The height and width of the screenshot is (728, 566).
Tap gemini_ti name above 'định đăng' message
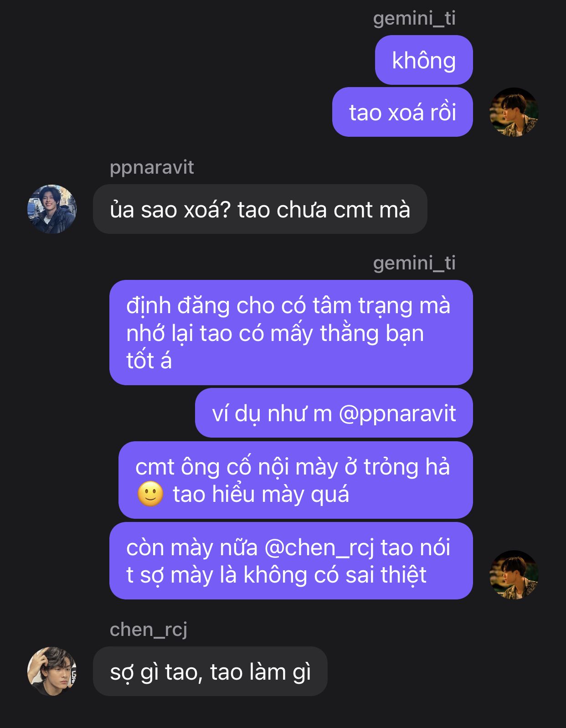tap(414, 263)
